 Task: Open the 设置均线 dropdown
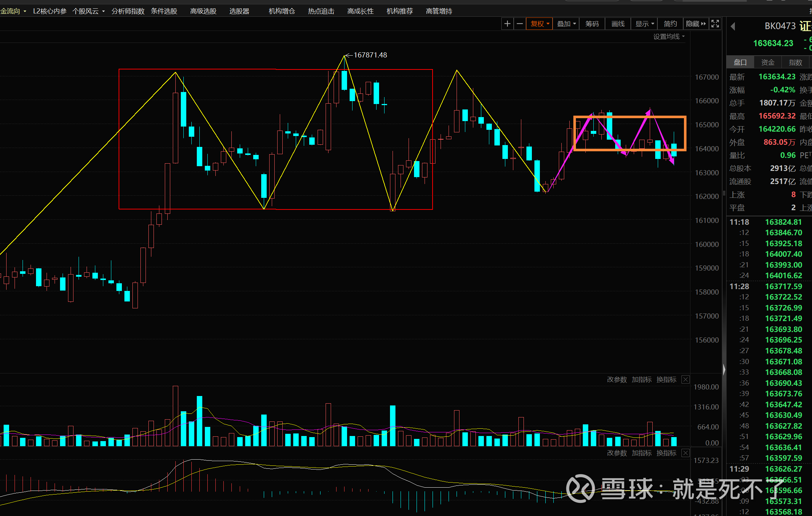click(x=669, y=37)
